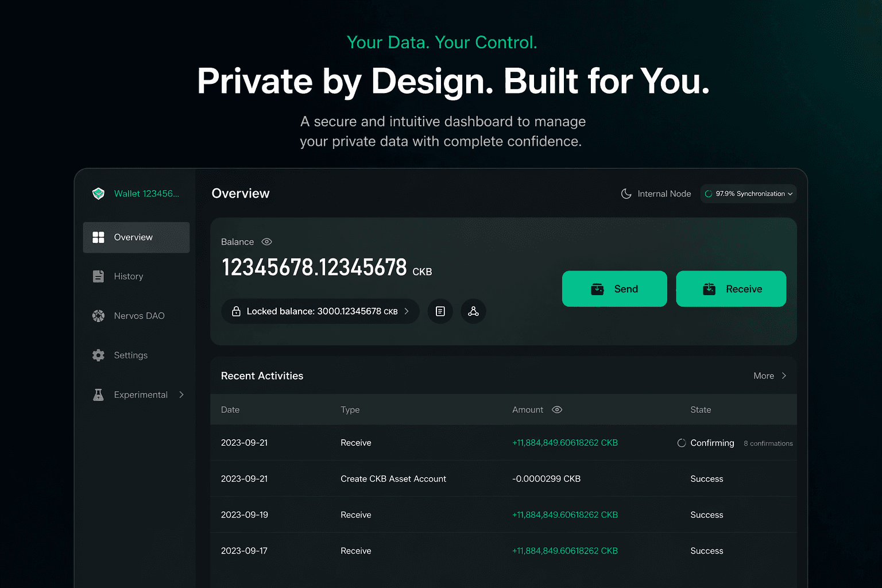Screen dimensions: 882x588
Task: Open the Locked balance details pill
Action: point(320,311)
